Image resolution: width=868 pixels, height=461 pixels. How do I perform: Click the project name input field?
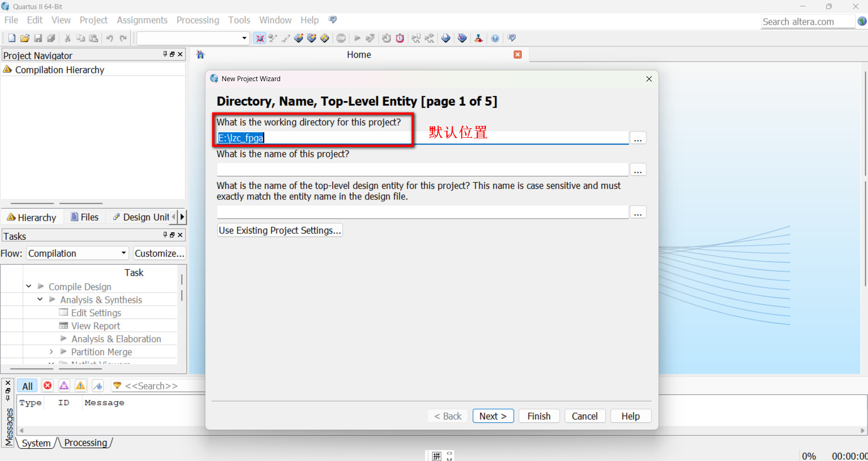click(x=422, y=170)
